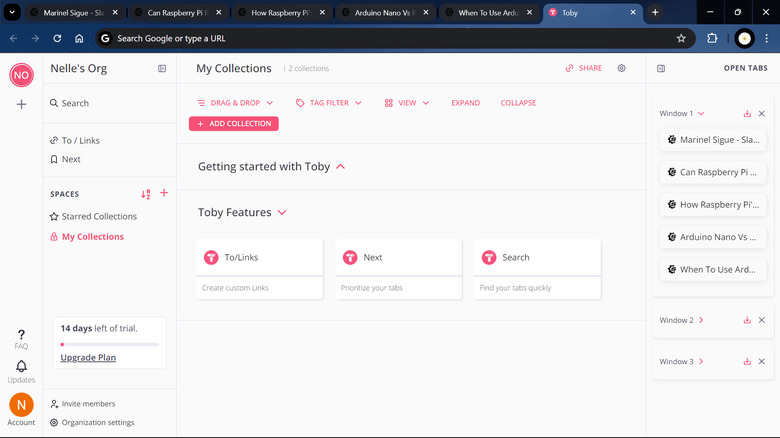This screenshot has width=780, height=438.
Task: Open Marinel Sigue tab in Window 1 list
Action: (713, 140)
